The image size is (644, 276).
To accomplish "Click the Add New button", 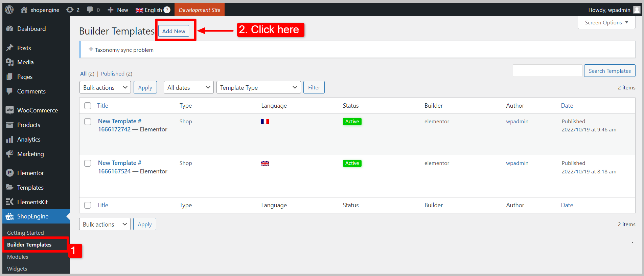I will click(174, 31).
